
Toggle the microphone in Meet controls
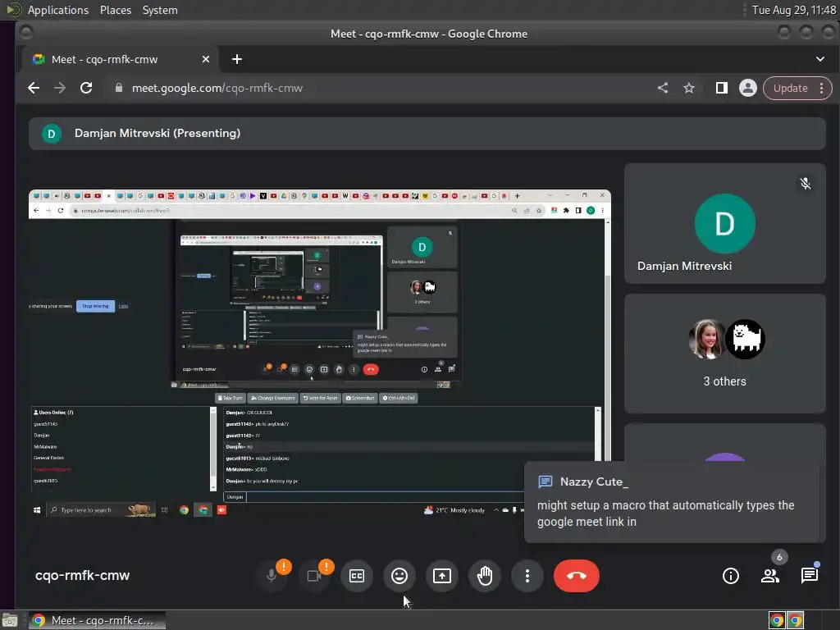[x=272, y=576]
